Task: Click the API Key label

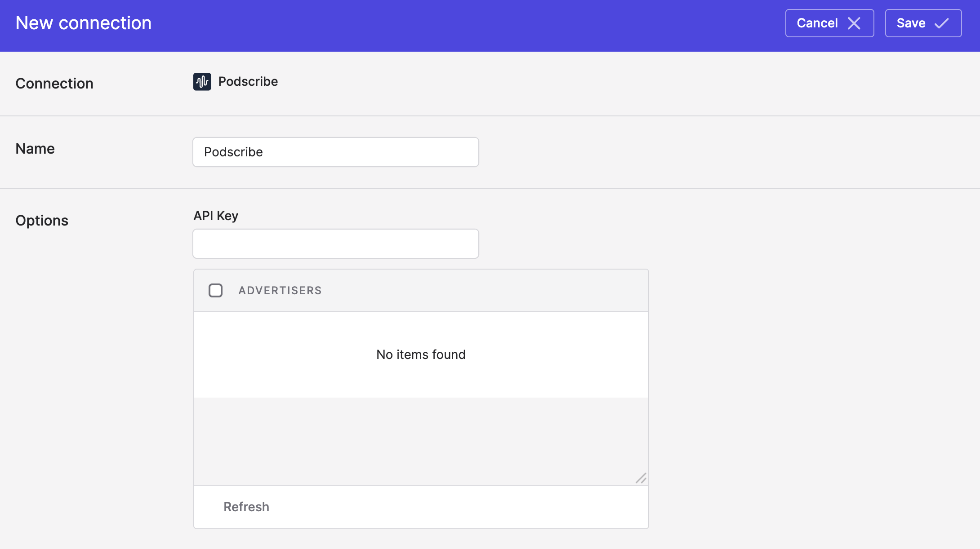Action: coord(216,216)
